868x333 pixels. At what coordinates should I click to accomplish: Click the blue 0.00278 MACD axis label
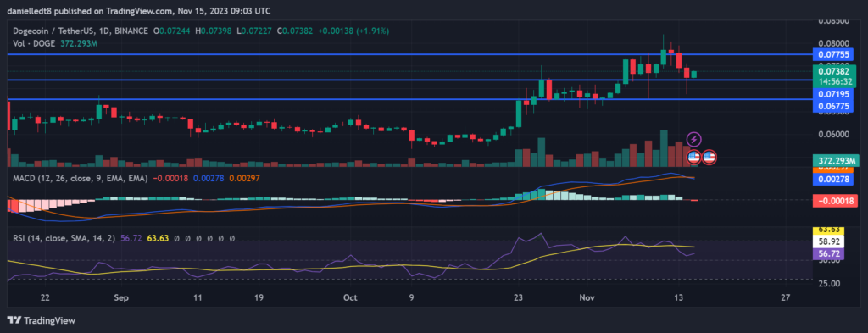pos(834,180)
